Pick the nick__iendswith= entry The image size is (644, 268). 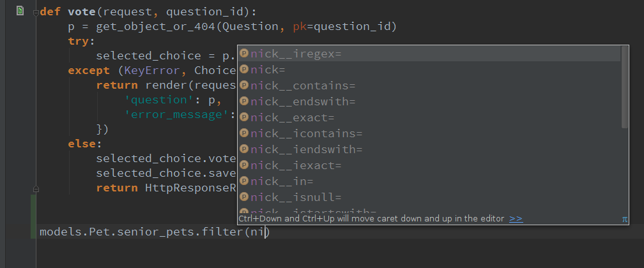[429, 149]
